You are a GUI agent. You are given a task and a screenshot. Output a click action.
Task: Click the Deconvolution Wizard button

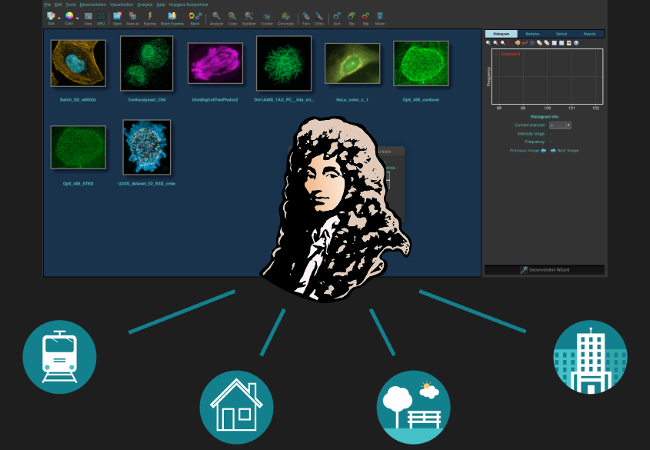(x=544, y=270)
